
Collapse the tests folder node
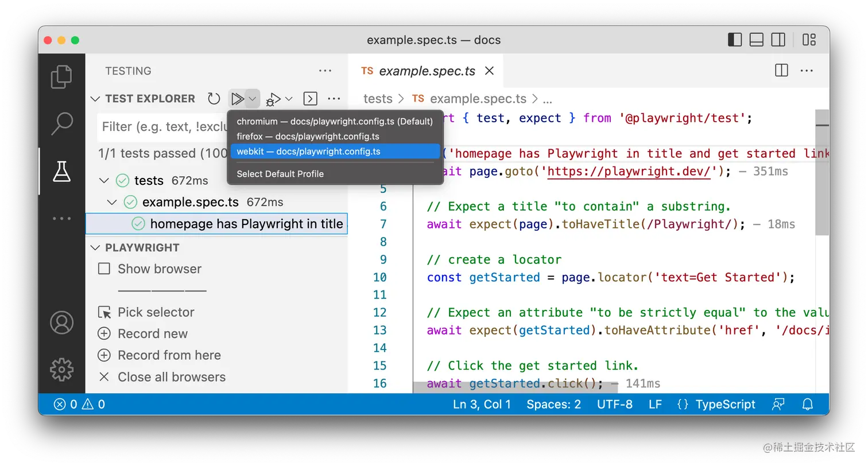[x=104, y=181]
